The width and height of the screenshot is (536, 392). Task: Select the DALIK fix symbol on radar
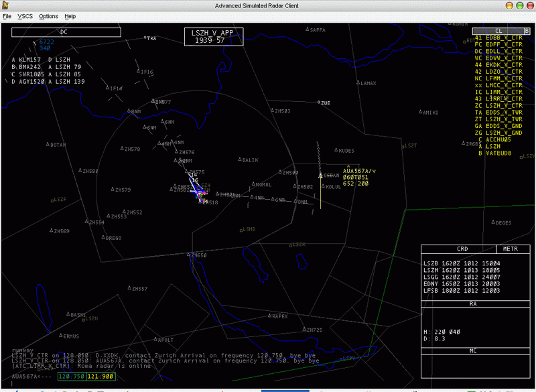(240, 159)
